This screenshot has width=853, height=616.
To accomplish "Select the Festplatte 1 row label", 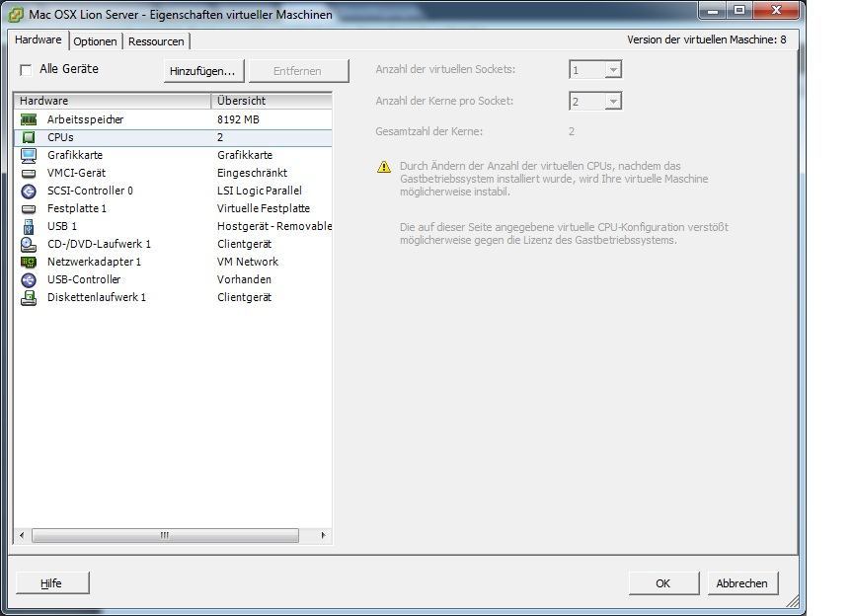I will click(x=77, y=208).
